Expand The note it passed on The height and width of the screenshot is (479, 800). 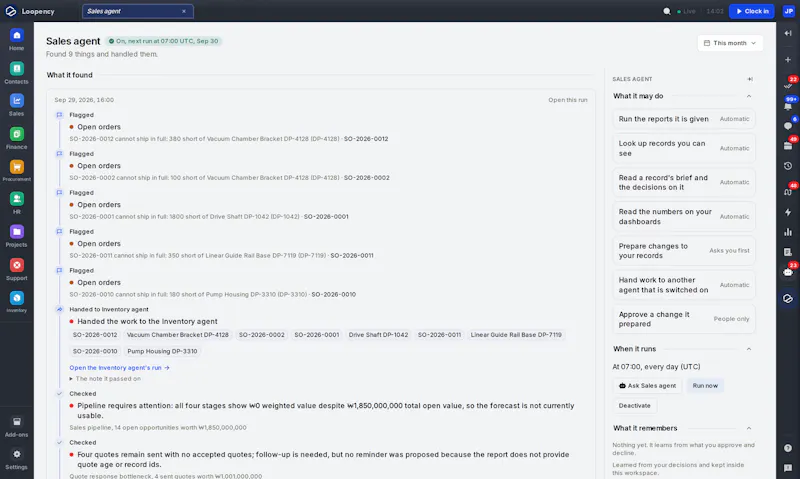[x=105, y=379]
